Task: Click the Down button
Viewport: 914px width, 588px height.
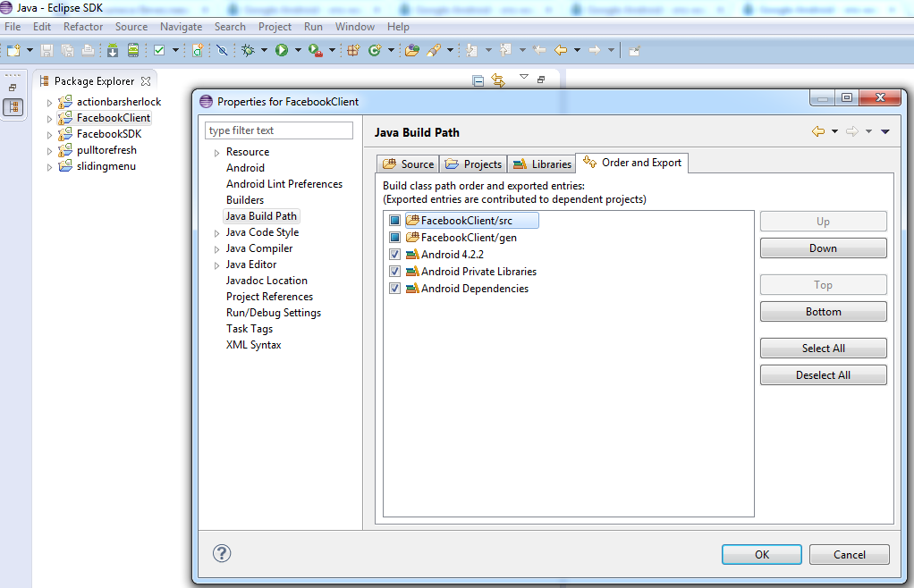Action: tap(823, 248)
